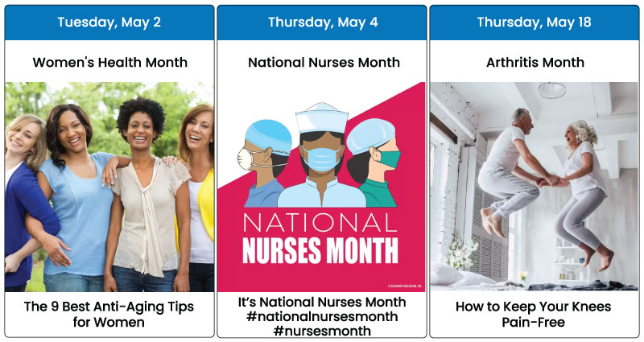The height and width of the screenshot is (342, 644).
Task: Click the National Nurses Month card title
Action: (x=324, y=63)
